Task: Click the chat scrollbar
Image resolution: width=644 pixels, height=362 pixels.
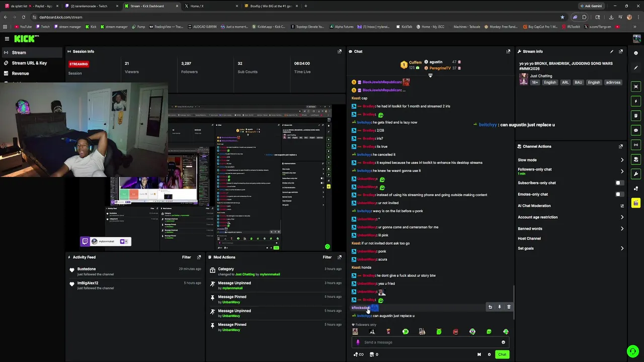Action: [x=514, y=302]
